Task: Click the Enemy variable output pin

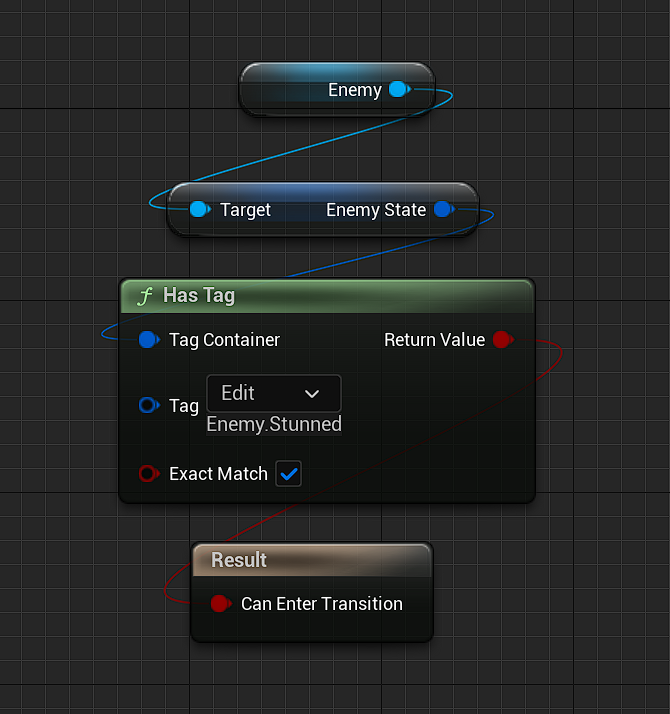Action: (x=399, y=89)
